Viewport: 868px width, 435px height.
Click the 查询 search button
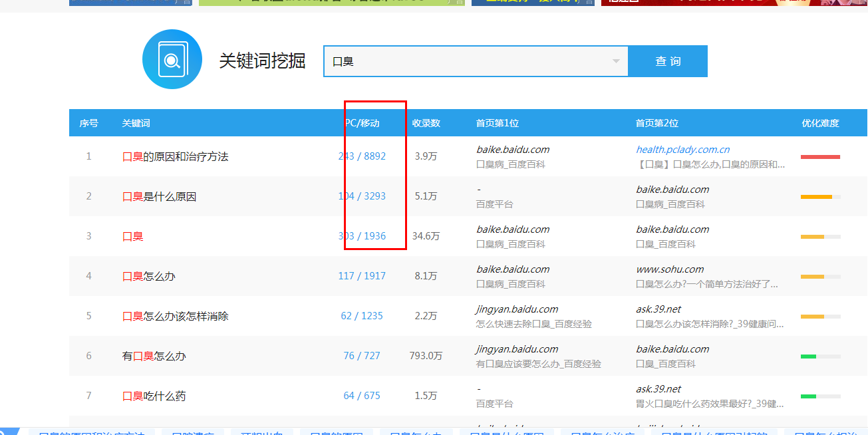tap(668, 61)
